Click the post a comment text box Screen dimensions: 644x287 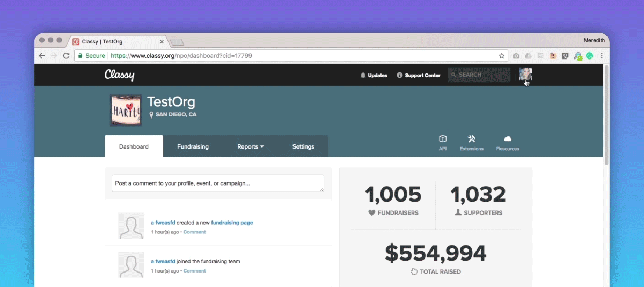click(x=218, y=183)
